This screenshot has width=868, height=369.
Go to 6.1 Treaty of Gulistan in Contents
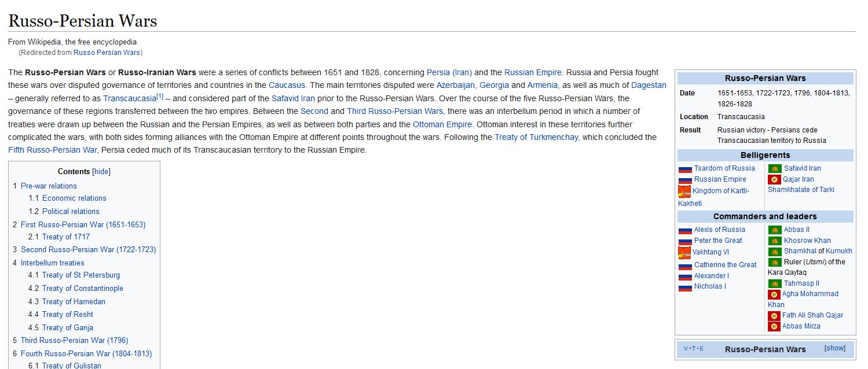tap(72, 366)
